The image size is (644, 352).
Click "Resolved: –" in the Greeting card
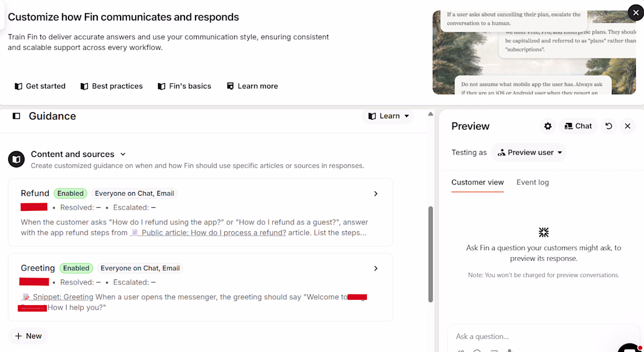[x=81, y=282]
